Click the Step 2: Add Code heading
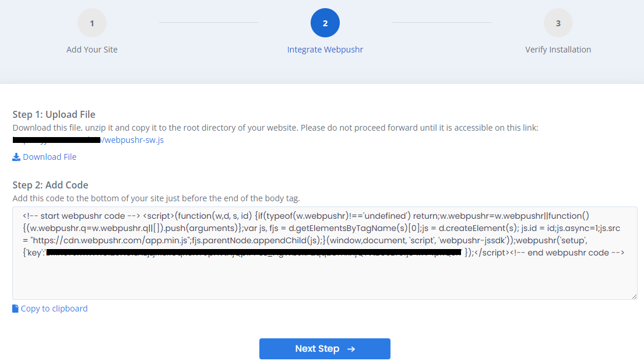This screenshot has height=364, width=644. 50,185
